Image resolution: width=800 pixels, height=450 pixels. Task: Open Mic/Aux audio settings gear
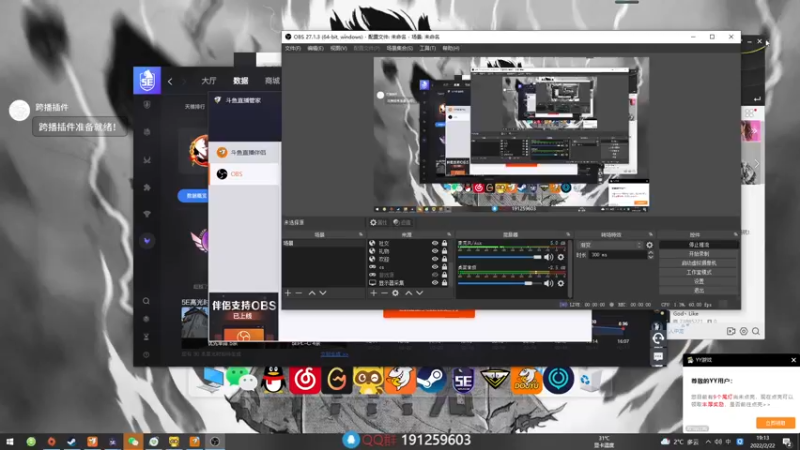click(x=561, y=257)
